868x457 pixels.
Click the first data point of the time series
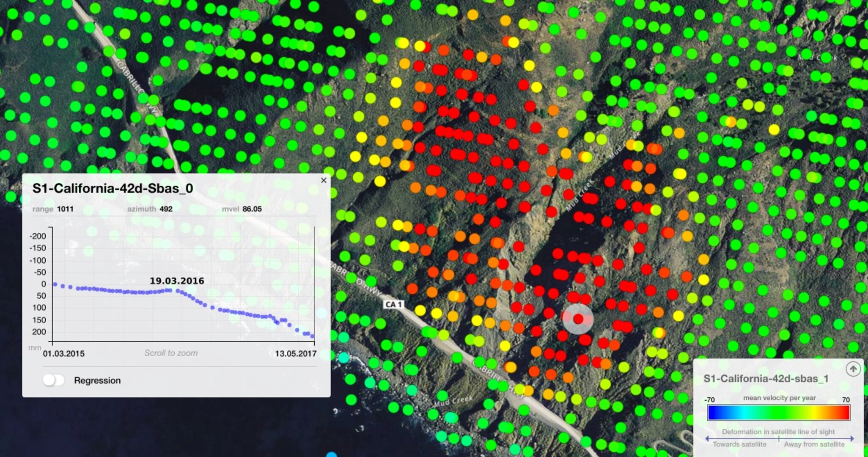pos(55,284)
